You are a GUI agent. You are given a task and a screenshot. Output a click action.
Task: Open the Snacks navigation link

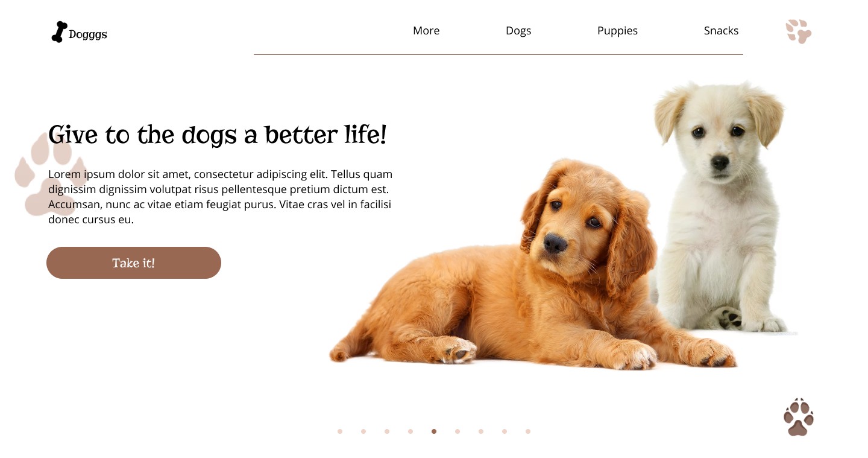coord(721,31)
